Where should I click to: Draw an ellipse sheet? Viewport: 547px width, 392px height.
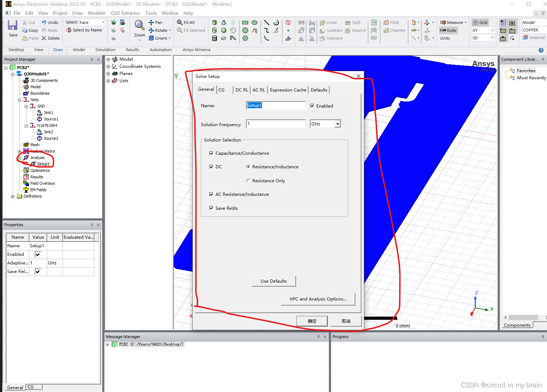[255, 23]
